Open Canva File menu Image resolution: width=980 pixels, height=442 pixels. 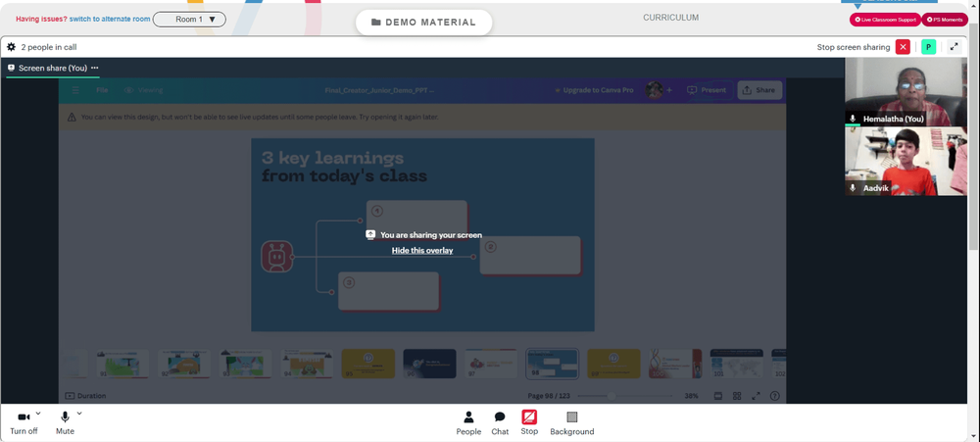(x=102, y=90)
